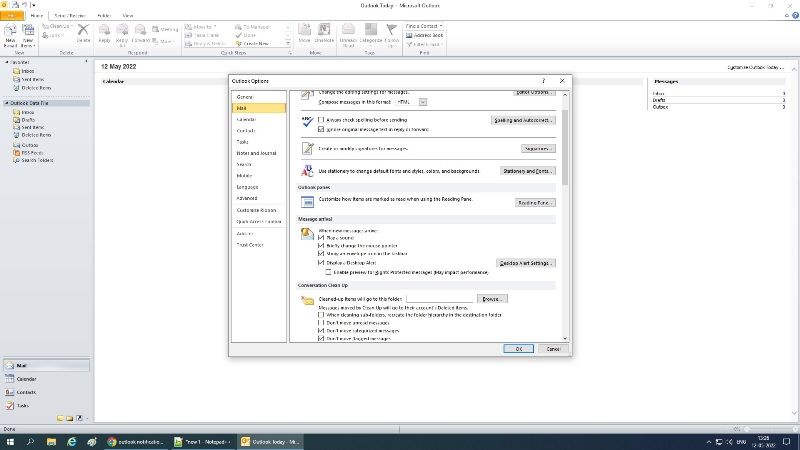Select General in Outlook Options list

click(x=259, y=97)
